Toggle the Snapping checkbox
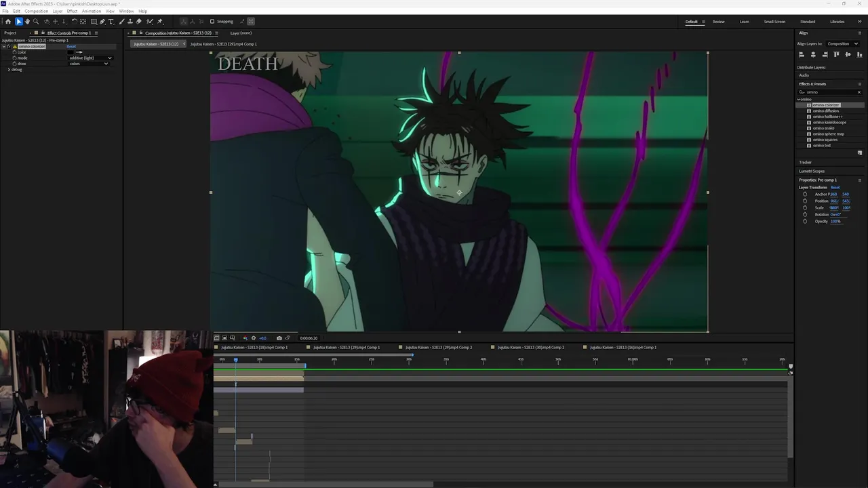 tap(212, 21)
